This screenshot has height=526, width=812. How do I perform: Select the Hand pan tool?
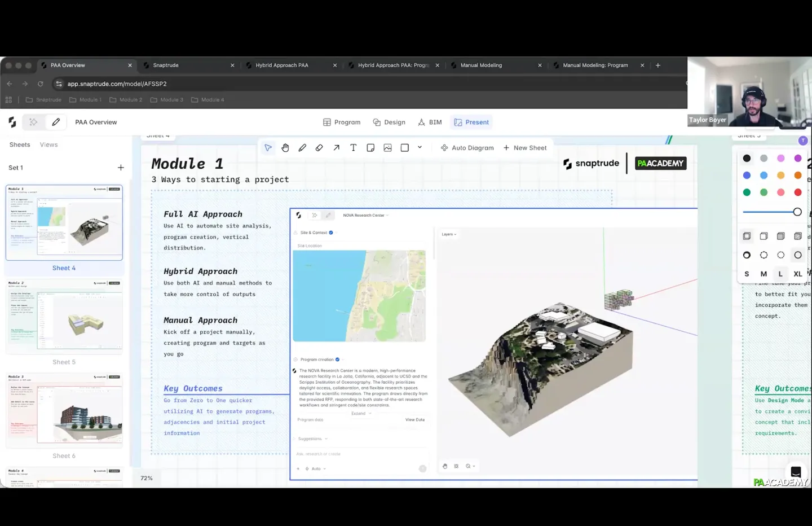pyautogui.click(x=285, y=148)
